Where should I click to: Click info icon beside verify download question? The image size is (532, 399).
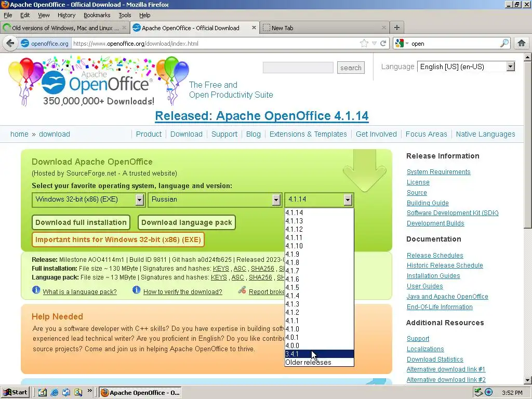coord(137,290)
